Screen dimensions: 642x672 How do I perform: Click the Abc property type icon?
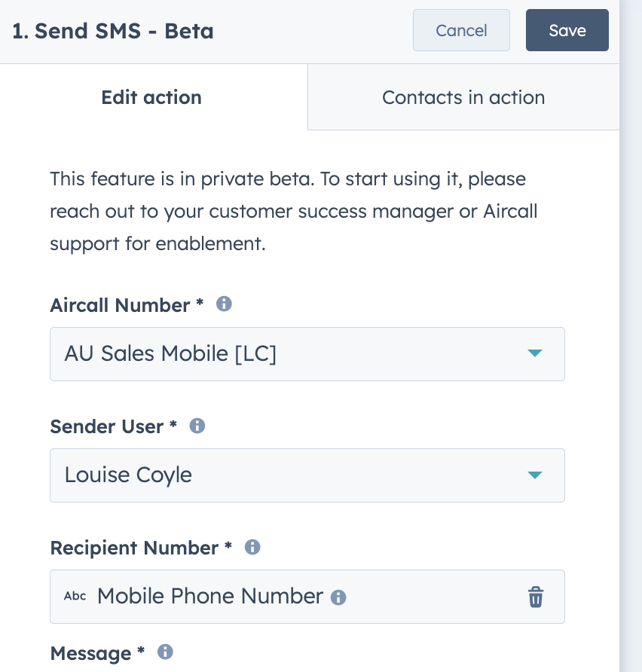click(75, 596)
